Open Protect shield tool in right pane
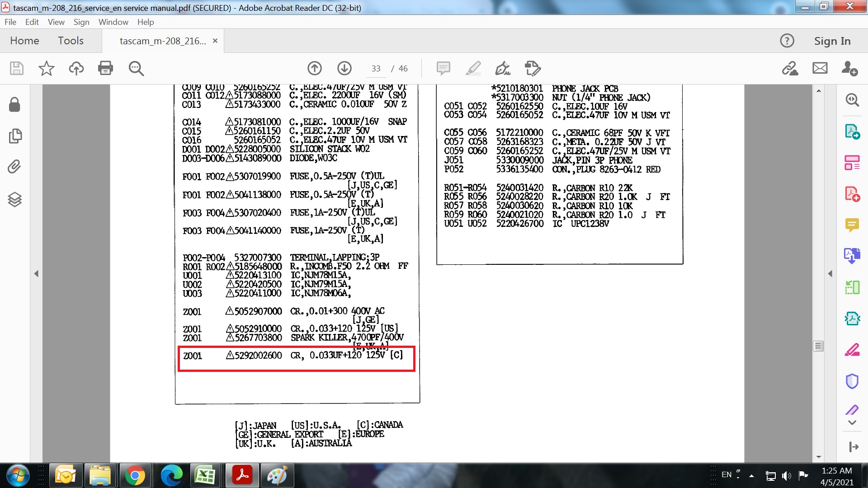This screenshot has width=868, height=488. tap(852, 381)
